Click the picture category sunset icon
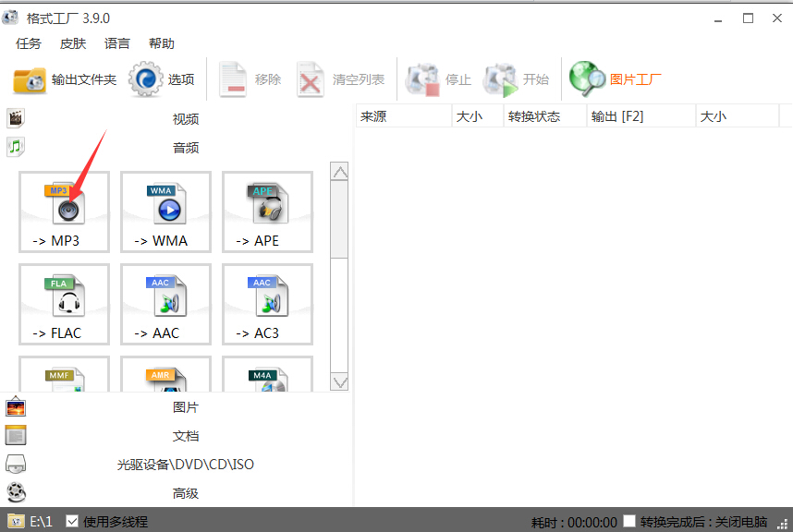The image size is (793, 532). [x=16, y=406]
